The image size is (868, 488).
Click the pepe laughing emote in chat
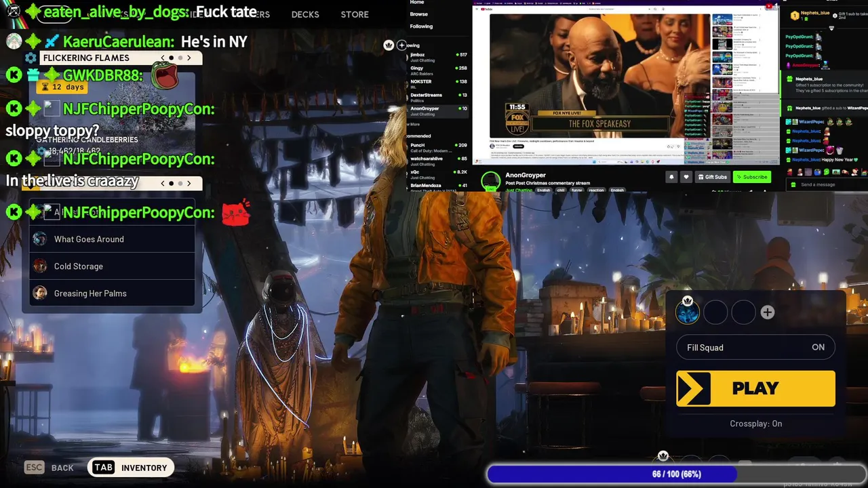[164, 75]
